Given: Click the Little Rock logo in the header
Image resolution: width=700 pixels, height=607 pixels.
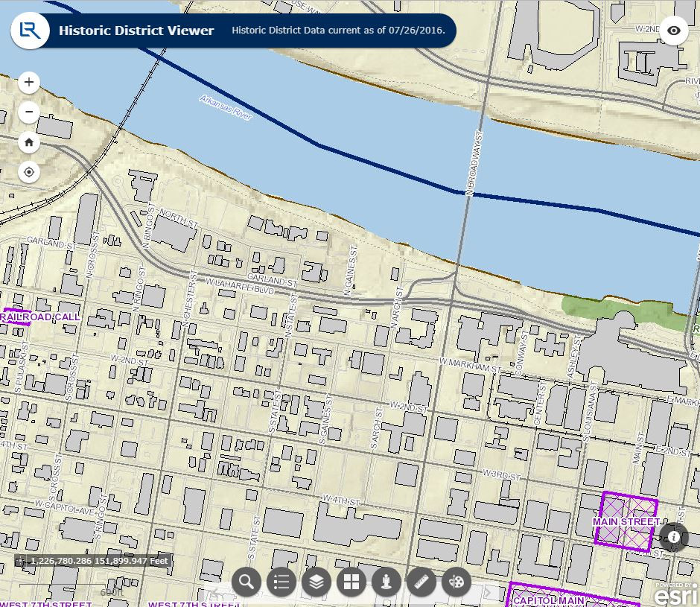Looking at the screenshot, I should pos(29,31).
